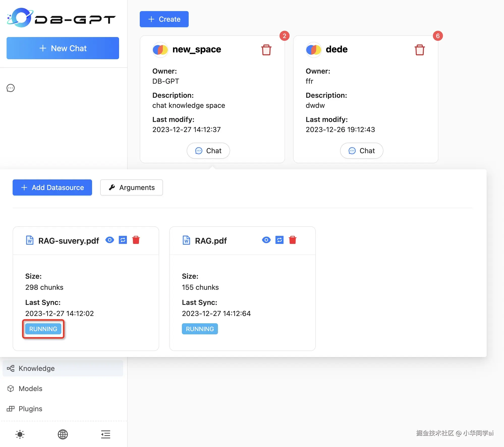
Task: Open the chat bubble icon in sidebar
Action: pyautogui.click(x=10, y=88)
